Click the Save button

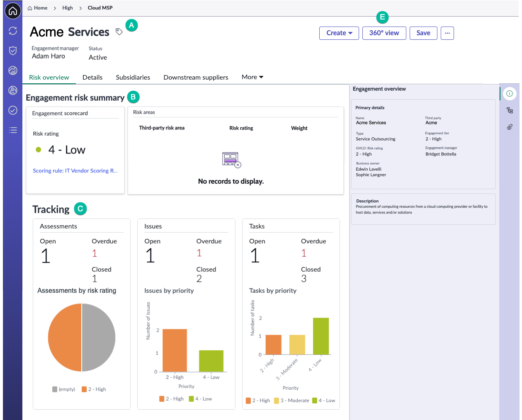coord(423,33)
